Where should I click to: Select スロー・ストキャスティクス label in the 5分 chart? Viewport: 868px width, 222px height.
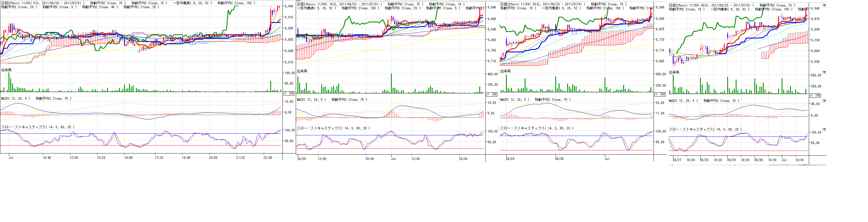click(38, 127)
